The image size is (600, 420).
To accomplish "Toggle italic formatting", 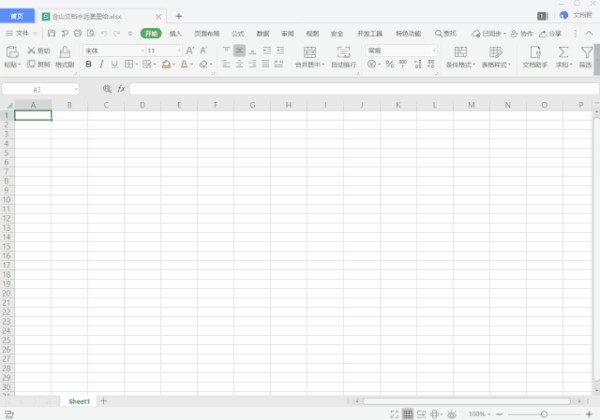I will click(101, 64).
